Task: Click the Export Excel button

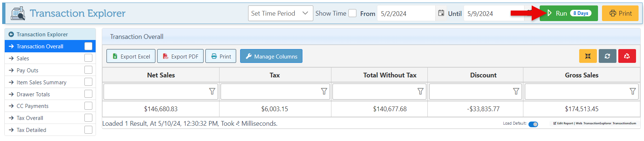Action: coord(131,56)
